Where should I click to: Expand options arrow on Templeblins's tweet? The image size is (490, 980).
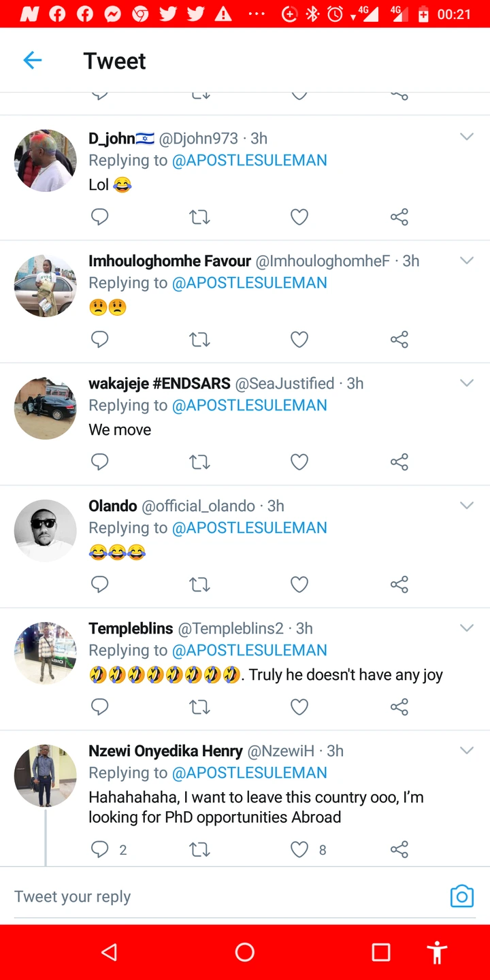point(467,628)
